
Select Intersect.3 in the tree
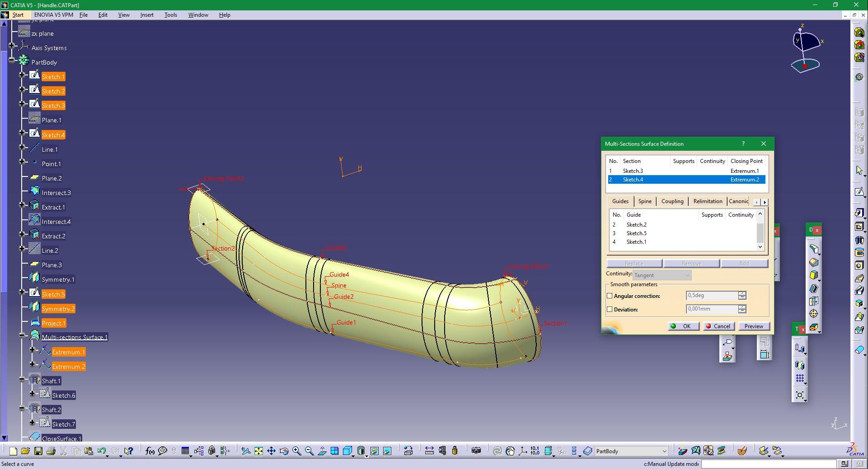tap(56, 193)
